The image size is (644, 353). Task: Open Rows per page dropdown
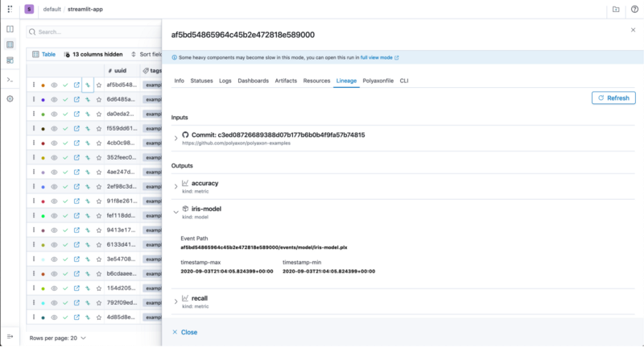point(58,338)
